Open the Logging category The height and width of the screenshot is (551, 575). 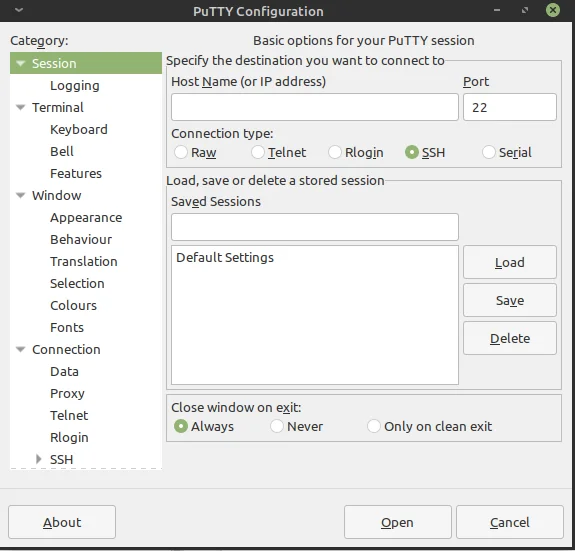tap(75, 85)
